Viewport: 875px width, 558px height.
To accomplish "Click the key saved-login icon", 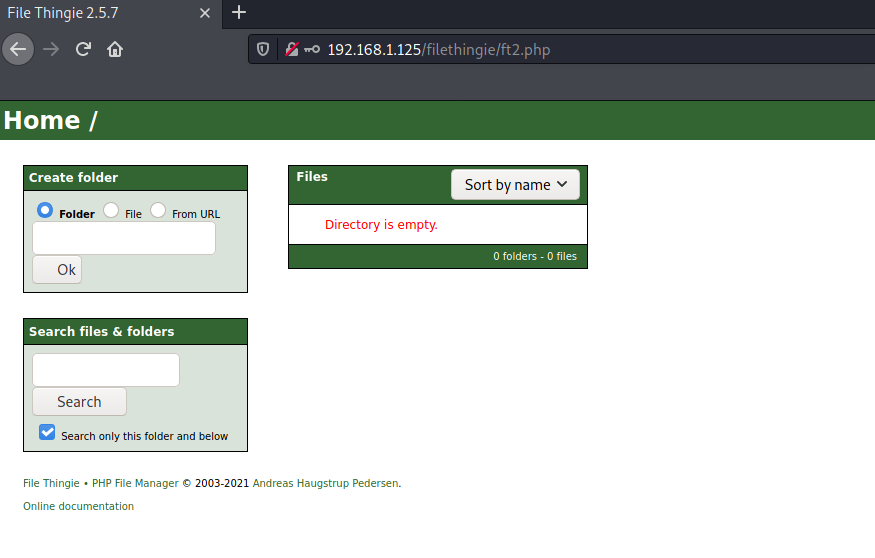I will 312,49.
